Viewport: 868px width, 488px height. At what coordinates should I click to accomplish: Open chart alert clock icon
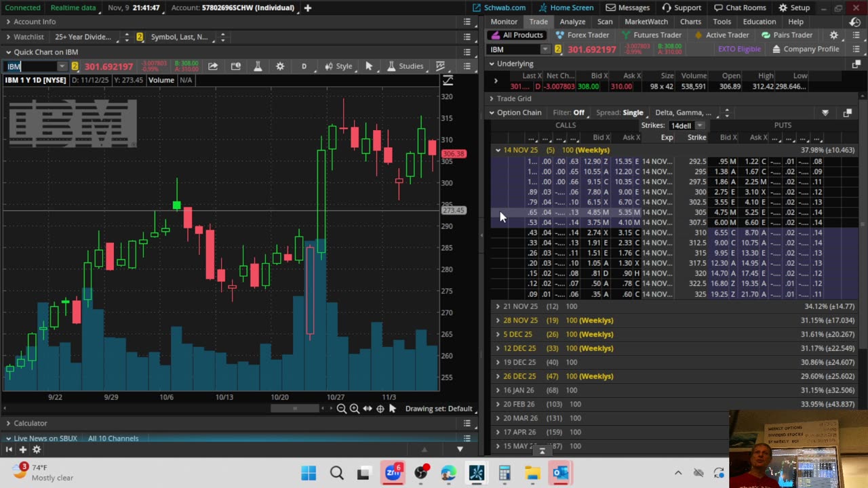[235, 66]
